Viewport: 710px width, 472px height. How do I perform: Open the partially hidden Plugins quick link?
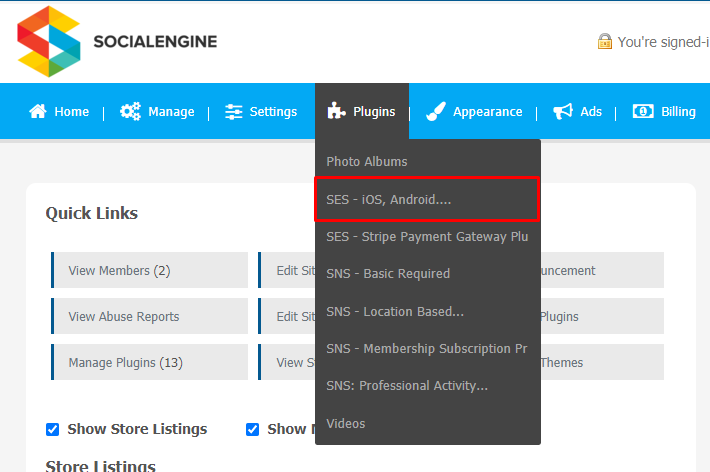602,316
